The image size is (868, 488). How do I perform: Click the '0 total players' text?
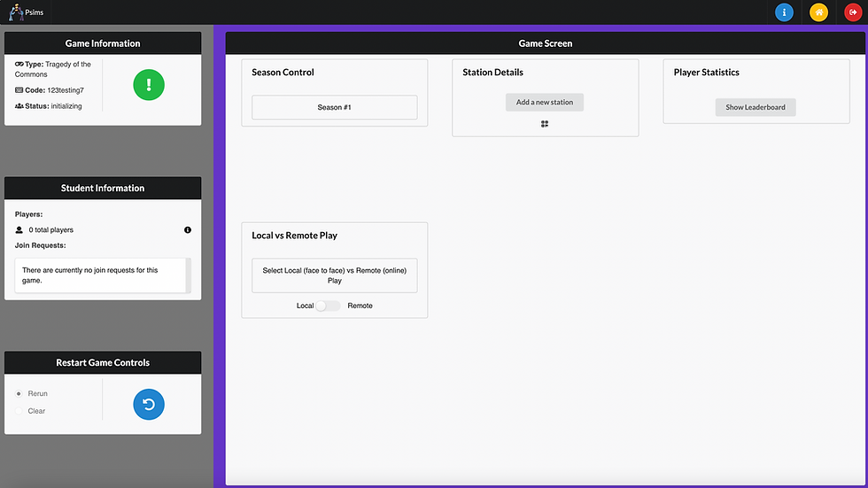(51, 230)
